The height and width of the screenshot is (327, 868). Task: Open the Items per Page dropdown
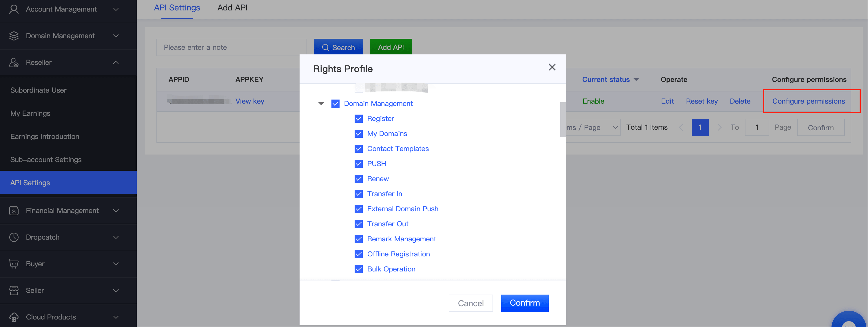click(593, 128)
